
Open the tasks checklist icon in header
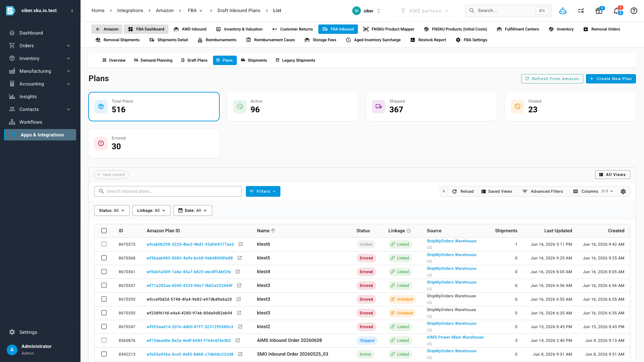pos(581,11)
